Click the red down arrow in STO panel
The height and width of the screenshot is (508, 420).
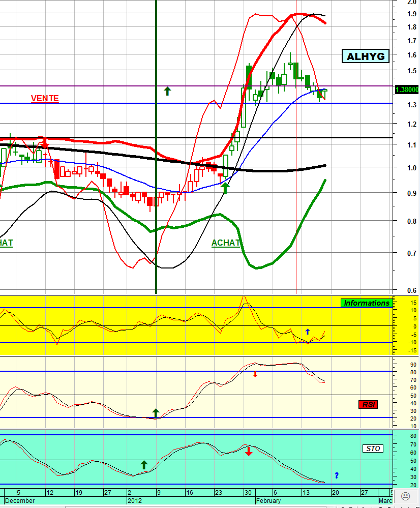[x=249, y=451]
